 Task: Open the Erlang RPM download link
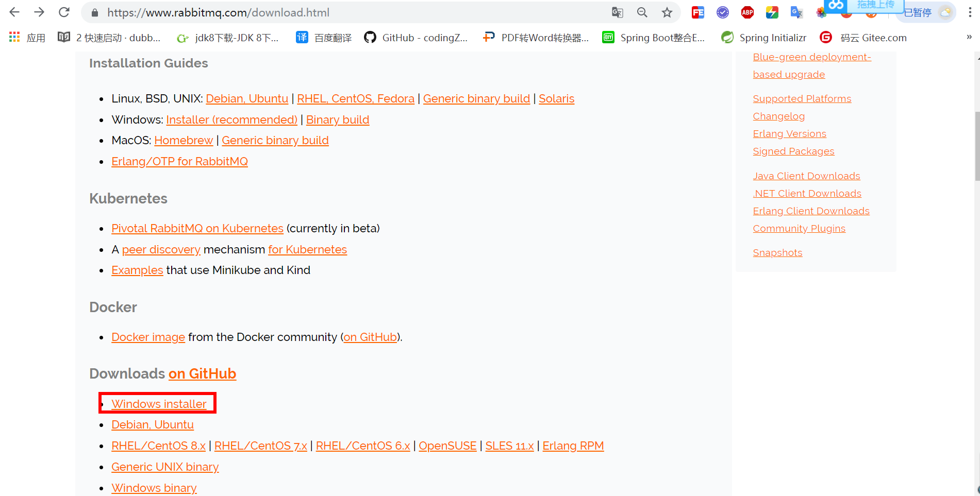click(x=573, y=446)
